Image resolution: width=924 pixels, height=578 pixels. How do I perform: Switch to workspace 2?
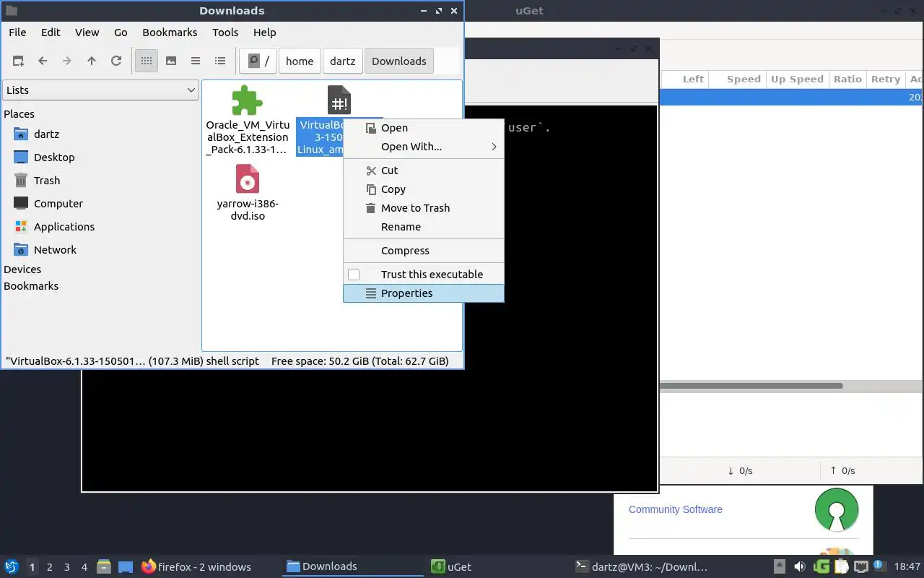click(50, 567)
